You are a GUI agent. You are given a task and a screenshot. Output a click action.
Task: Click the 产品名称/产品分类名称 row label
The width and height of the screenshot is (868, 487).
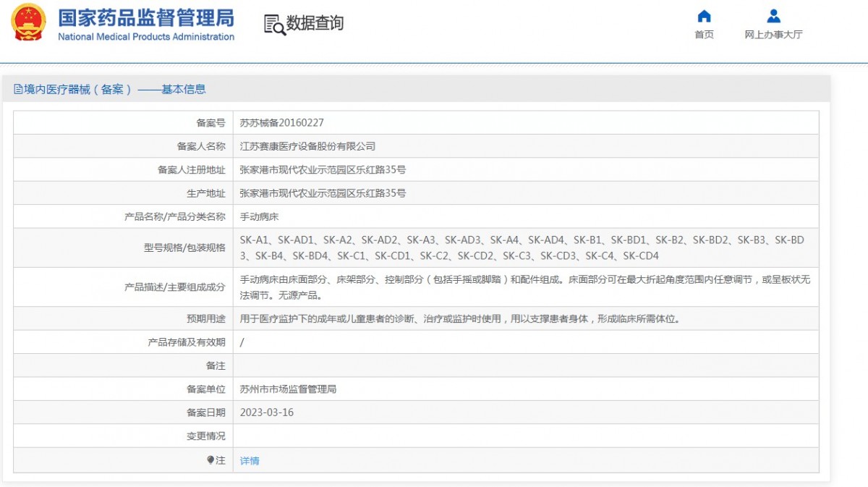[175, 216]
